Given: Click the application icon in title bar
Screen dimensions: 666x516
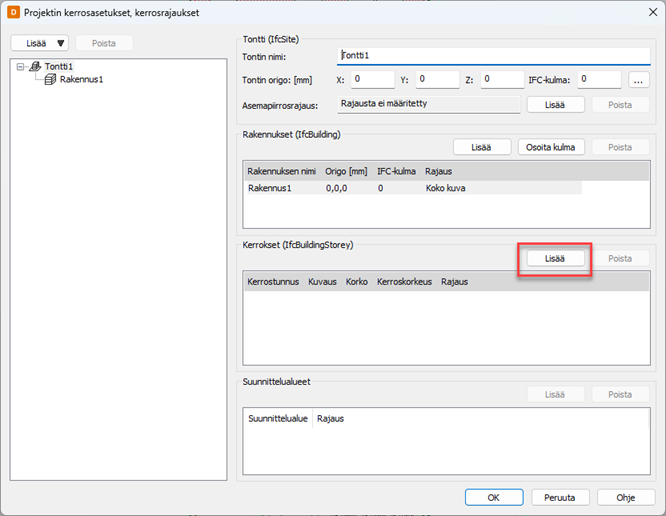Looking at the screenshot, I should tap(14, 11).
